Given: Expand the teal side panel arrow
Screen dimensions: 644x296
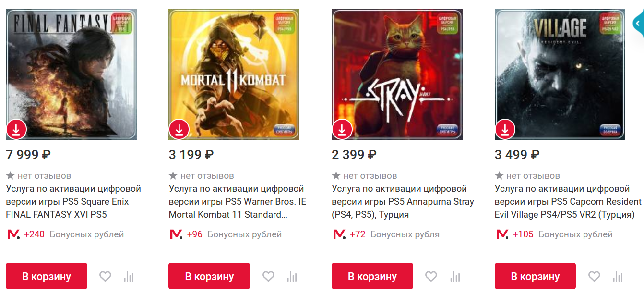Looking at the screenshot, I should tap(638, 23).
